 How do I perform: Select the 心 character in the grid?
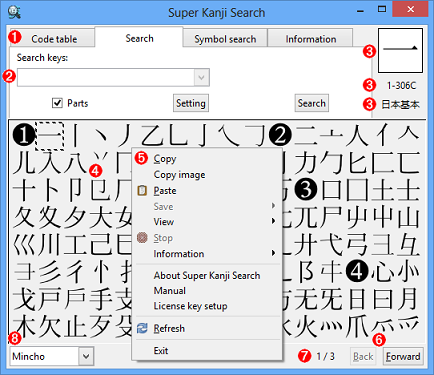point(382,270)
